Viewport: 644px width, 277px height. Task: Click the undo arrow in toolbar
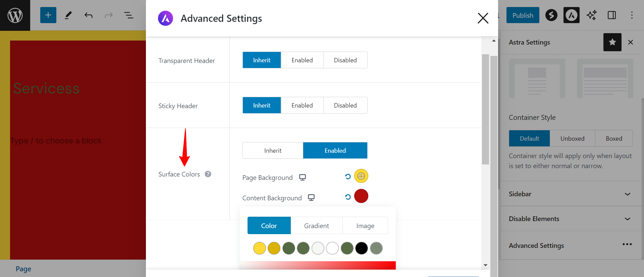pos(89,15)
